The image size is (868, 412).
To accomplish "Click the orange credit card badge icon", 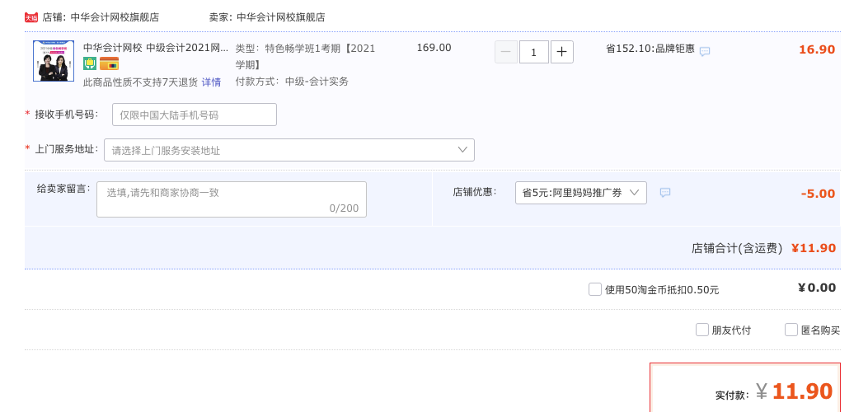I will point(109,63).
